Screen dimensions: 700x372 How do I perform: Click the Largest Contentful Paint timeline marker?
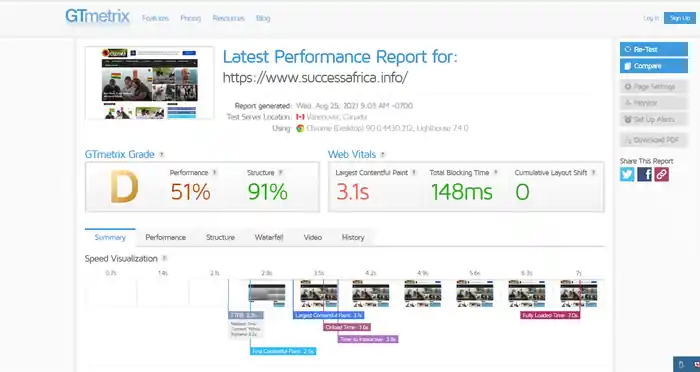point(329,315)
